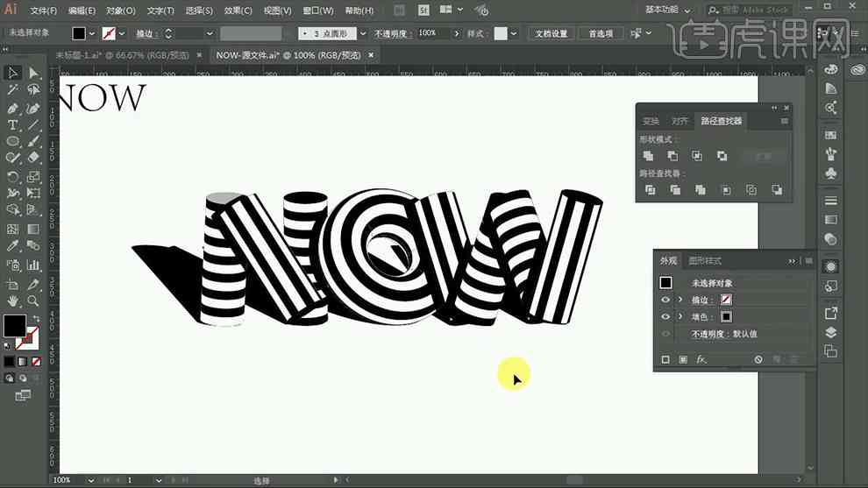This screenshot has height=488, width=868.
Task: Click fill swatch in Appearance panel
Action: point(726,317)
